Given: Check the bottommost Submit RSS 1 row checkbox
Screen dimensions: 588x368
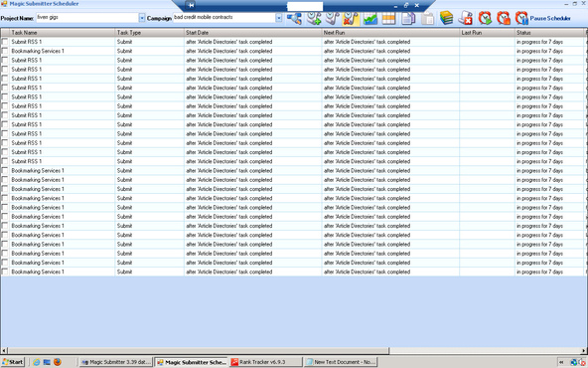Looking at the screenshot, I should [x=5, y=161].
